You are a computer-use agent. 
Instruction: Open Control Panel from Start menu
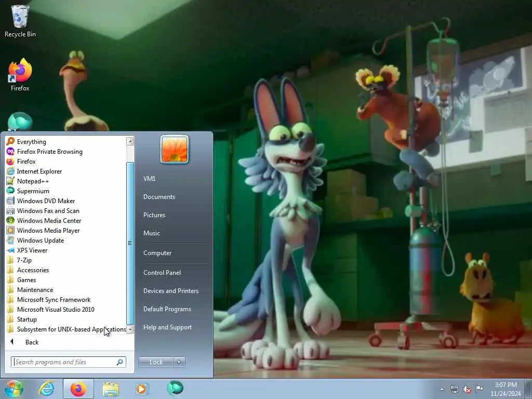point(162,273)
